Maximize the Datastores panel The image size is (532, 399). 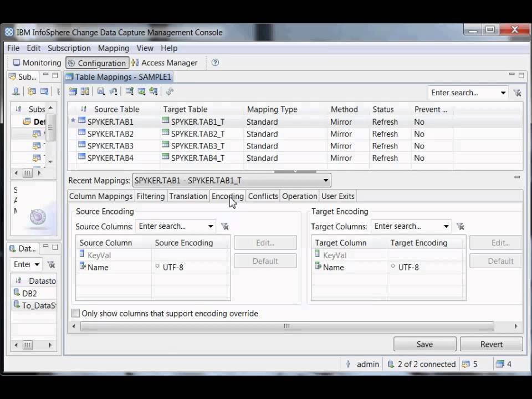pyautogui.click(x=55, y=247)
